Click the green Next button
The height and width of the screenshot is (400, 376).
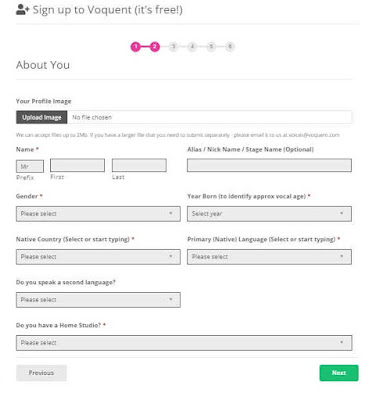(339, 373)
